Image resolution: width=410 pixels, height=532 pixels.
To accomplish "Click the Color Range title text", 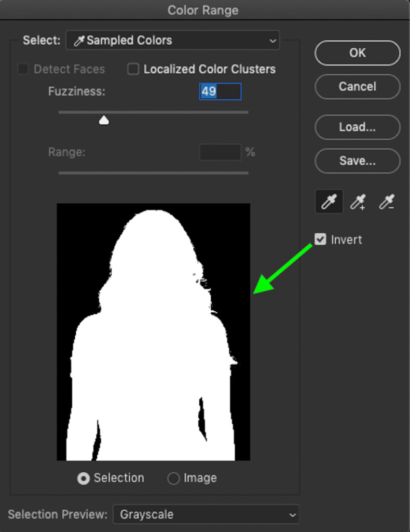I will tap(203, 10).
